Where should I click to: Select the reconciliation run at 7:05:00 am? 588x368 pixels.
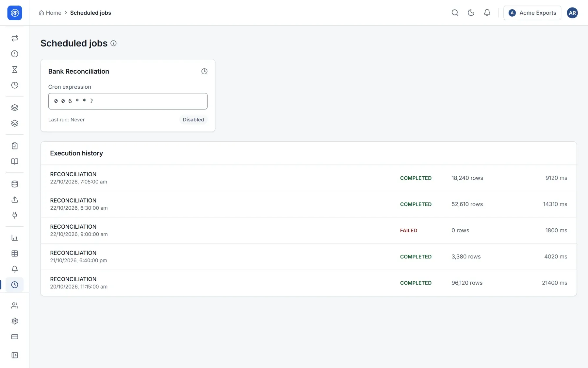point(308,178)
